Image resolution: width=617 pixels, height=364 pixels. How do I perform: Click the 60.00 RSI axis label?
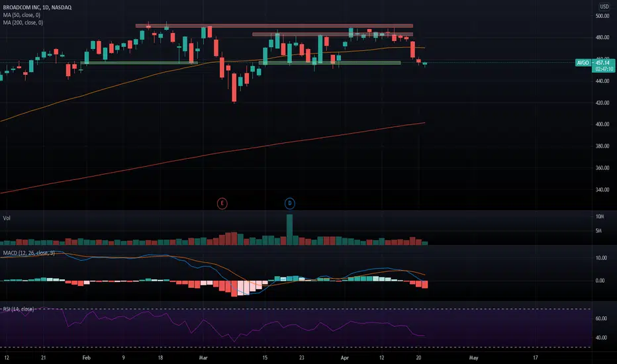point(601,318)
